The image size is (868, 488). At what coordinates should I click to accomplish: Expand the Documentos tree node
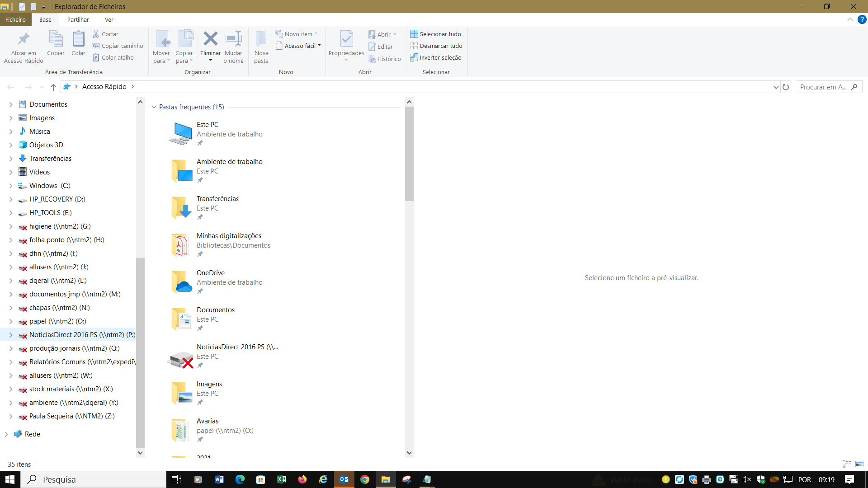pos(11,104)
